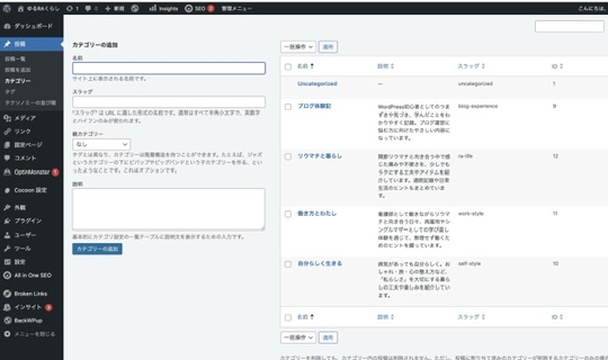
Task: Sort by ID in the table footer
Action: pyautogui.click(x=557, y=317)
